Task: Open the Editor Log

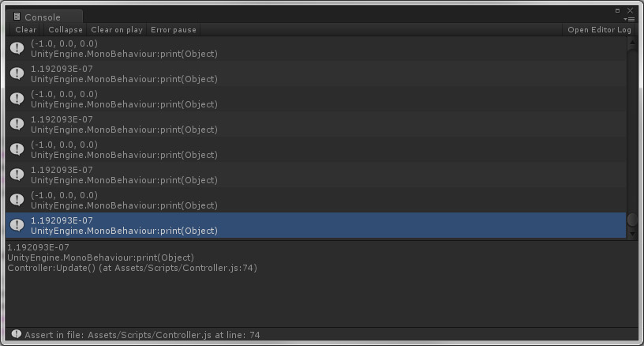Action: [x=600, y=30]
